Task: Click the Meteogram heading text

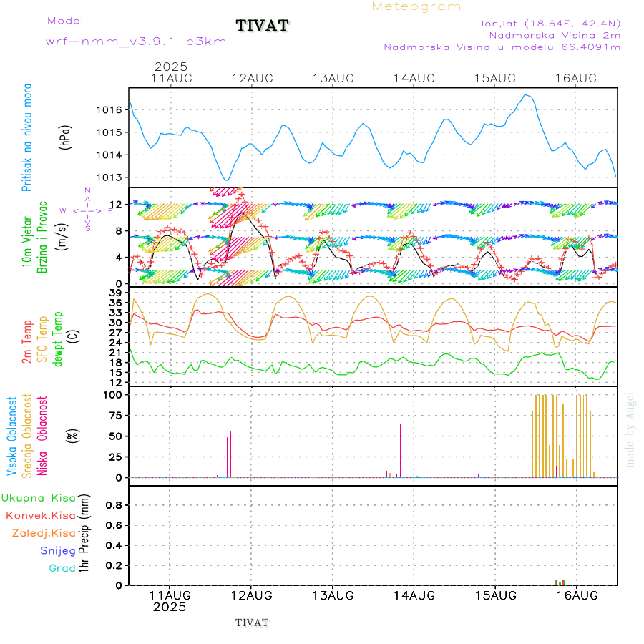Action: pyautogui.click(x=416, y=6)
